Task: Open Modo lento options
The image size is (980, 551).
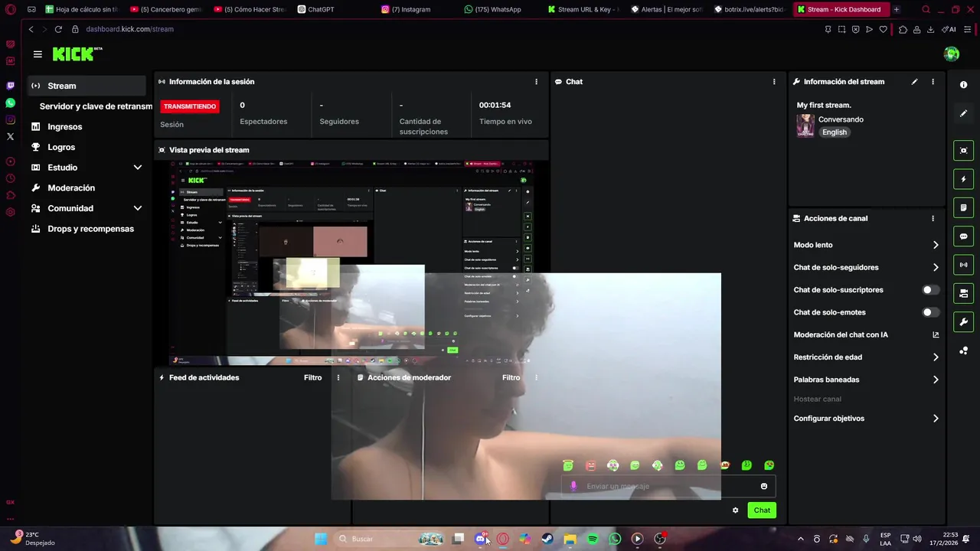Action: click(866, 245)
